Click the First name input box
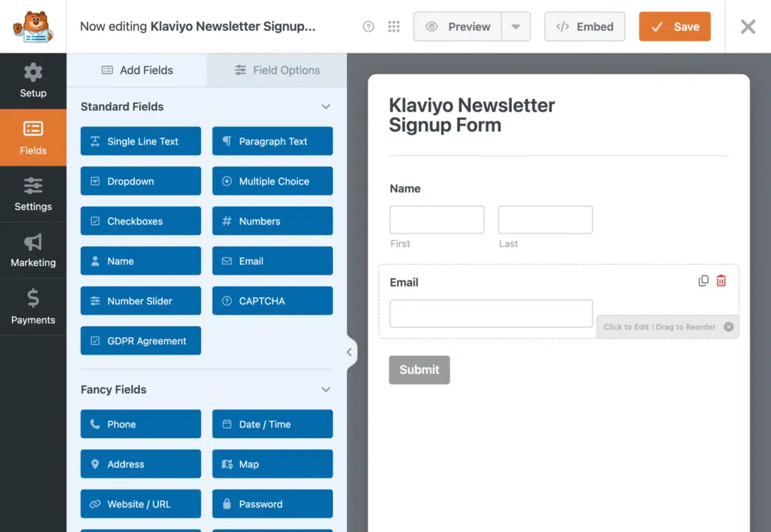This screenshot has height=532, width=771. [437, 220]
